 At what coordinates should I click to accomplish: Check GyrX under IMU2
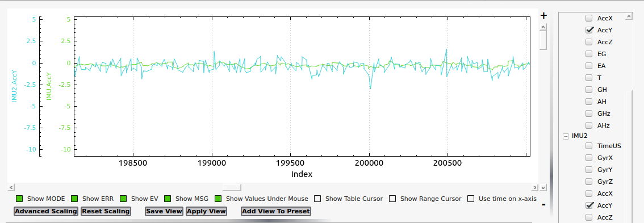[x=589, y=158]
